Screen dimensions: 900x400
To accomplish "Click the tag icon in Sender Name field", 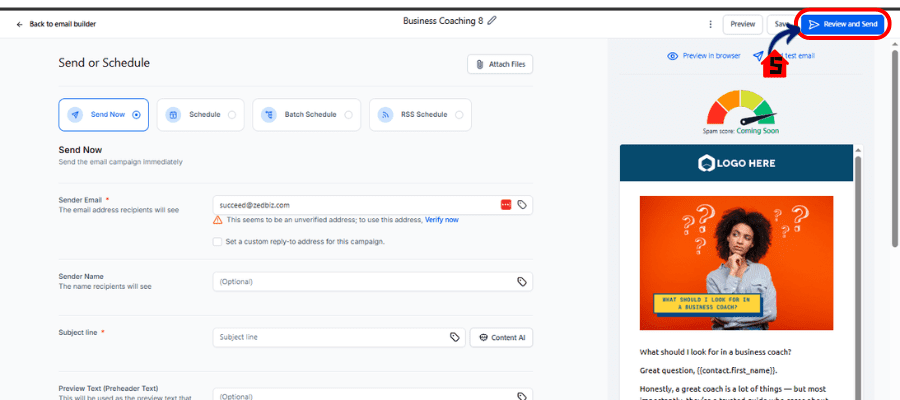I will (x=521, y=282).
